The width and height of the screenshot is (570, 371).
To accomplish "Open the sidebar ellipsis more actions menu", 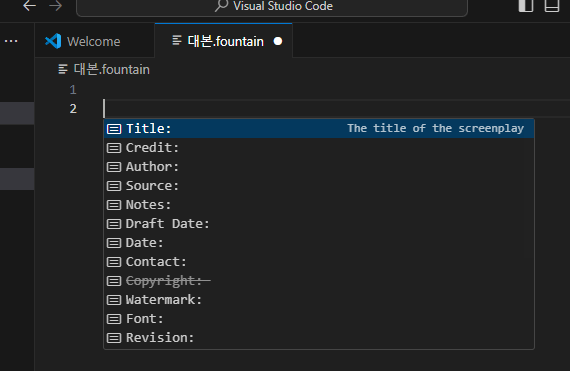I will click(x=11, y=41).
